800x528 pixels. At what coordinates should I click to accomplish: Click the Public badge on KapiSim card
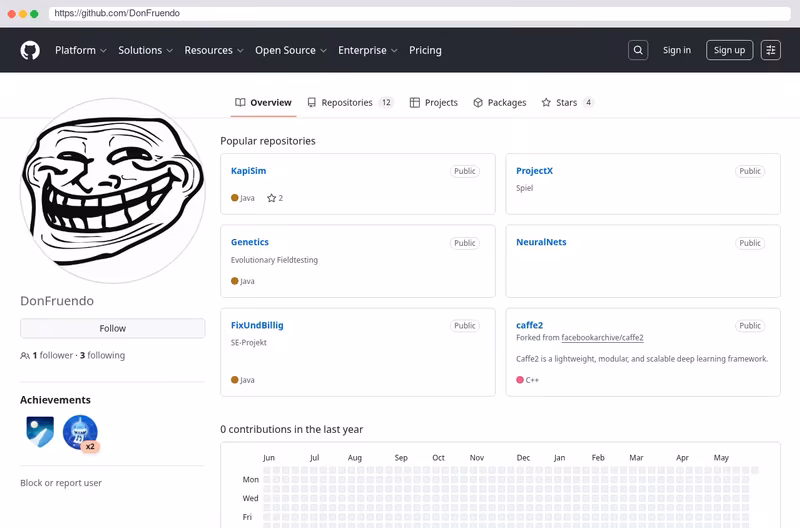[464, 171]
